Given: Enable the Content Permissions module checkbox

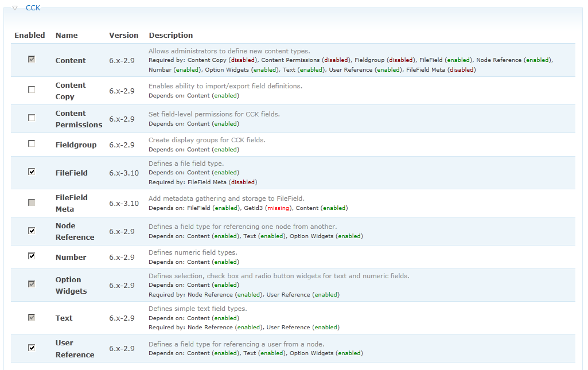Looking at the screenshot, I should 32,118.
